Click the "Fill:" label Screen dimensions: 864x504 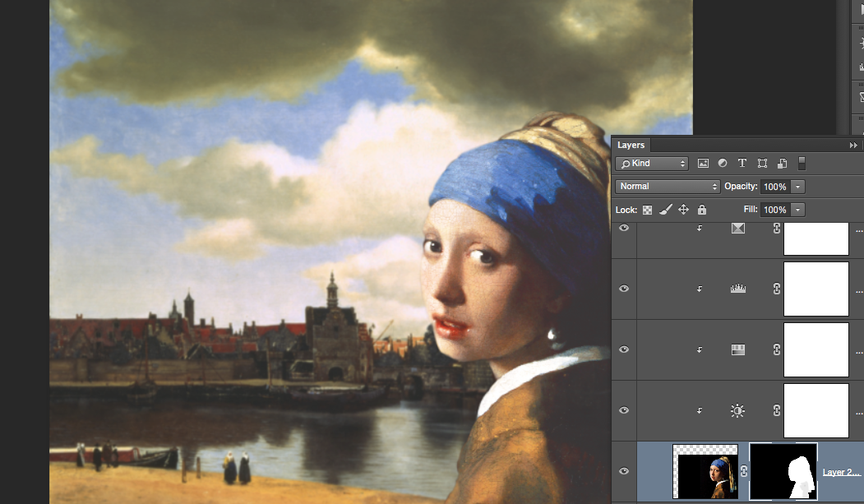751,210
